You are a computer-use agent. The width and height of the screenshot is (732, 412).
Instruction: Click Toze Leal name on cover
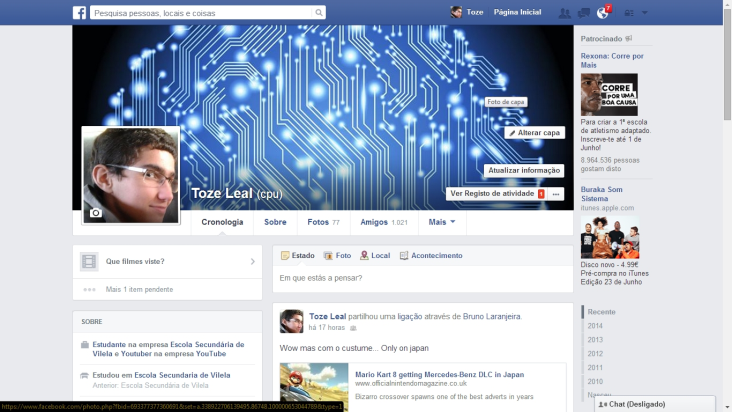coord(222,194)
